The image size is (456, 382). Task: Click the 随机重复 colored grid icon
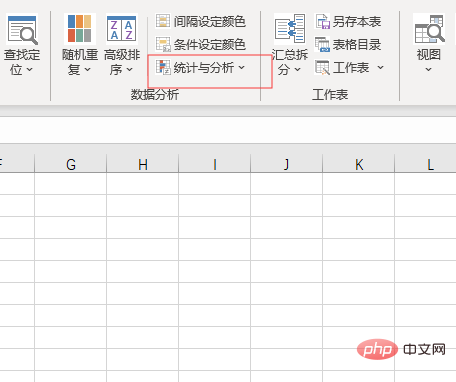pyautogui.click(x=79, y=29)
